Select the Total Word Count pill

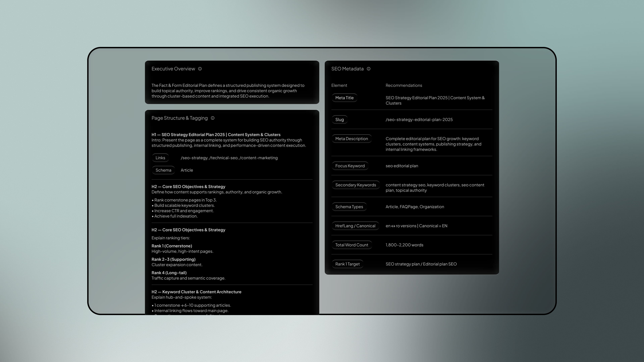pyautogui.click(x=352, y=245)
